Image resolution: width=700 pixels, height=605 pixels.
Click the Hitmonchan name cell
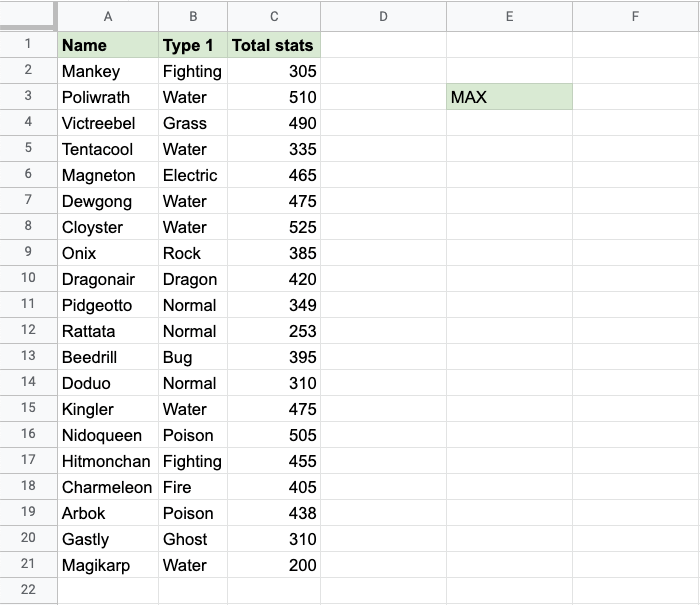[108, 461]
